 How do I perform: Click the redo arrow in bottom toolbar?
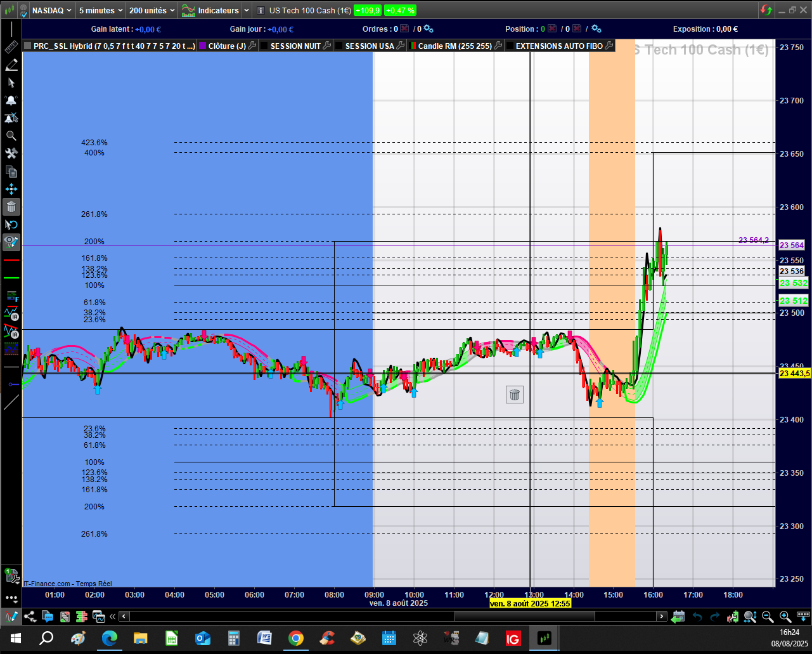click(x=715, y=616)
